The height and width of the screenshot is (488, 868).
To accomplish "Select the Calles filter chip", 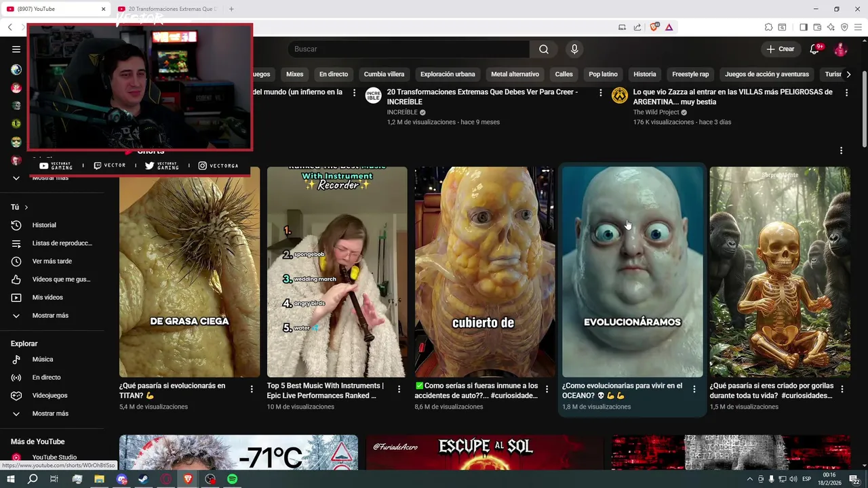I will coord(564,75).
